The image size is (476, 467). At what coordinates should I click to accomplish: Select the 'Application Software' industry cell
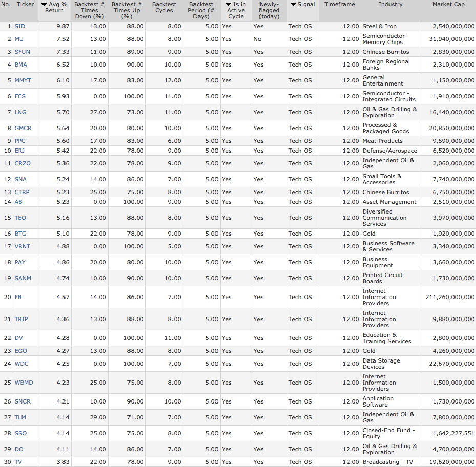(391, 401)
